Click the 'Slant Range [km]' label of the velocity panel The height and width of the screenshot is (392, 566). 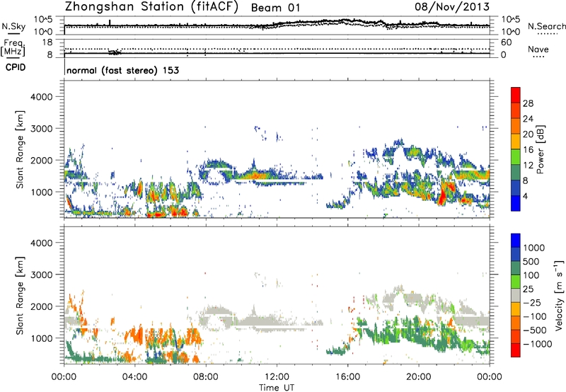(20, 295)
